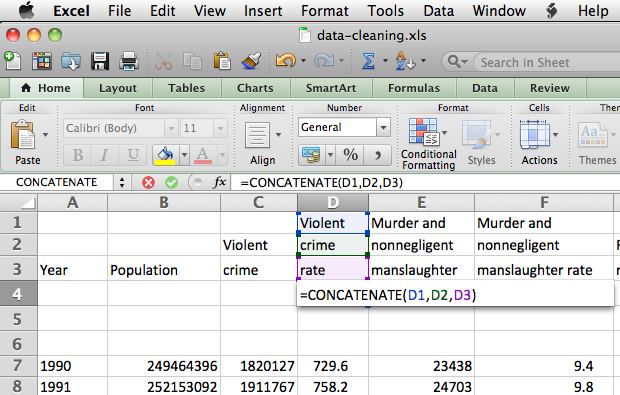Apply yellow fill color

pyautogui.click(x=165, y=155)
